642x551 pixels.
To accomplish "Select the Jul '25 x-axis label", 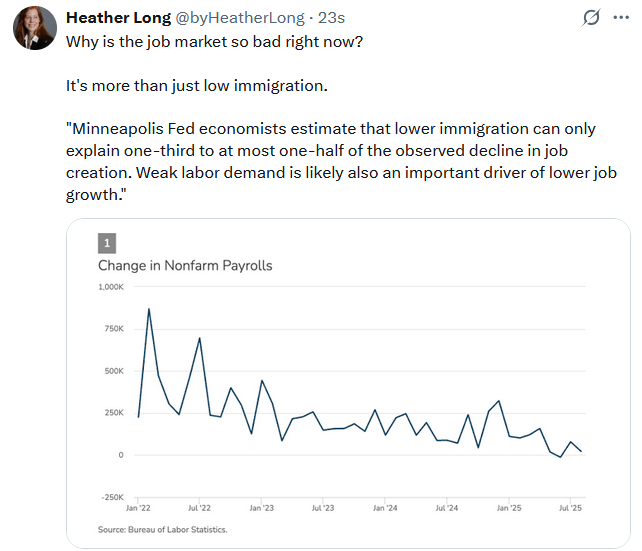I will 571,508.
